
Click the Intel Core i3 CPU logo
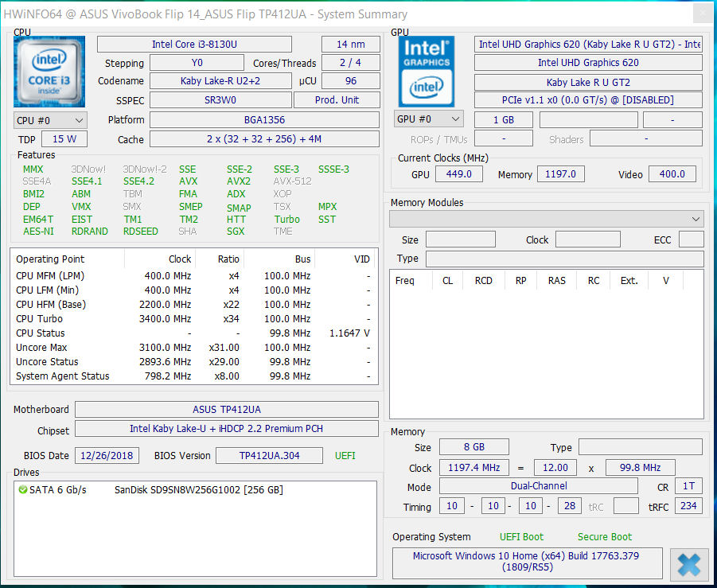point(49,72)
